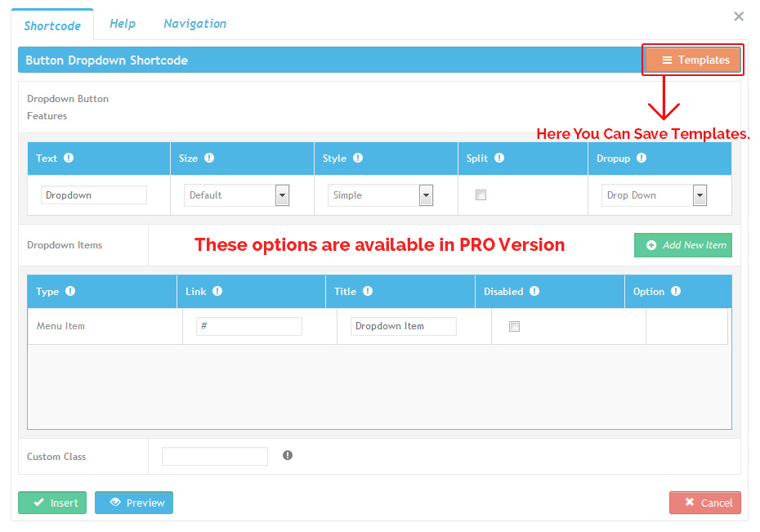Screen dimensions: 760x532
Task: Close the dialog with the X icon
Action: (739, 16)
